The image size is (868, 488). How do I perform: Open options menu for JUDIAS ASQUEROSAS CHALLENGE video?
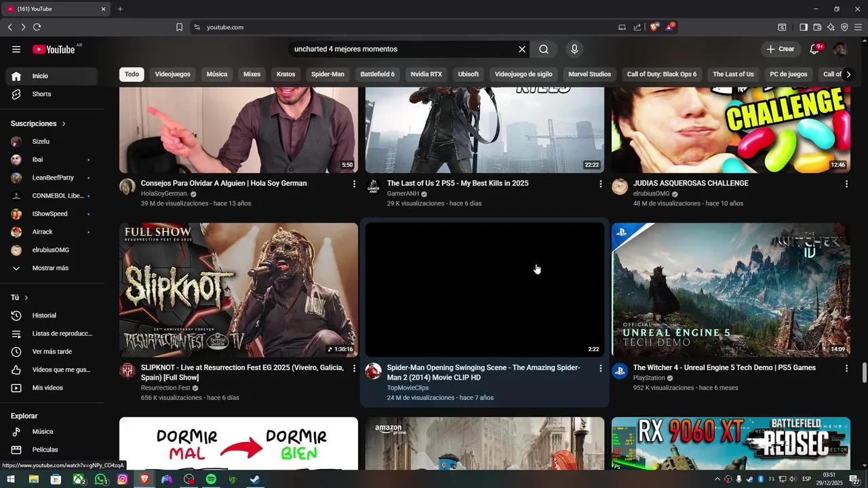[846, 184]
